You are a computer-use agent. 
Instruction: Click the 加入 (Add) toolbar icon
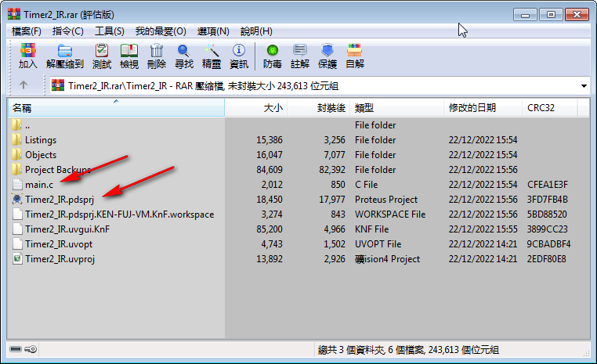[x=27, y=50]
